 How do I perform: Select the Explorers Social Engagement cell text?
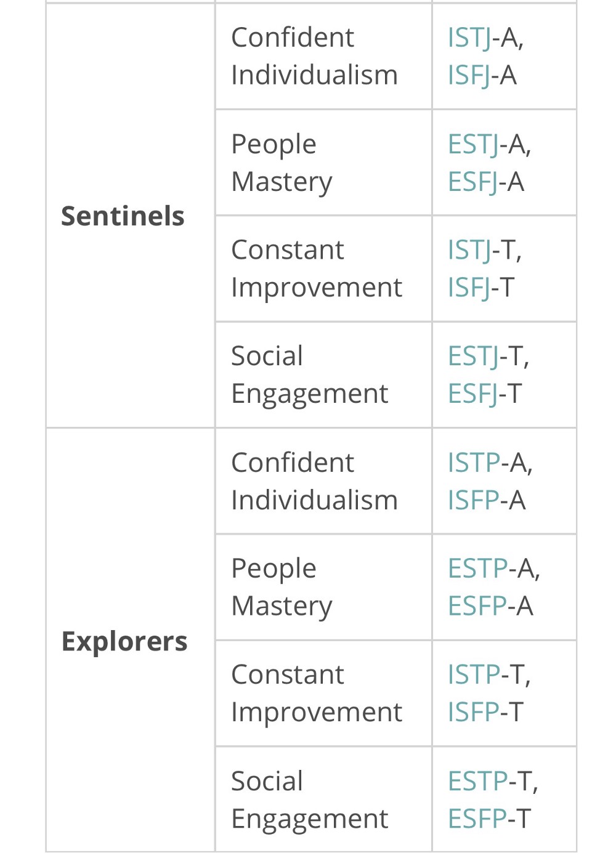(x=310, y=799)
